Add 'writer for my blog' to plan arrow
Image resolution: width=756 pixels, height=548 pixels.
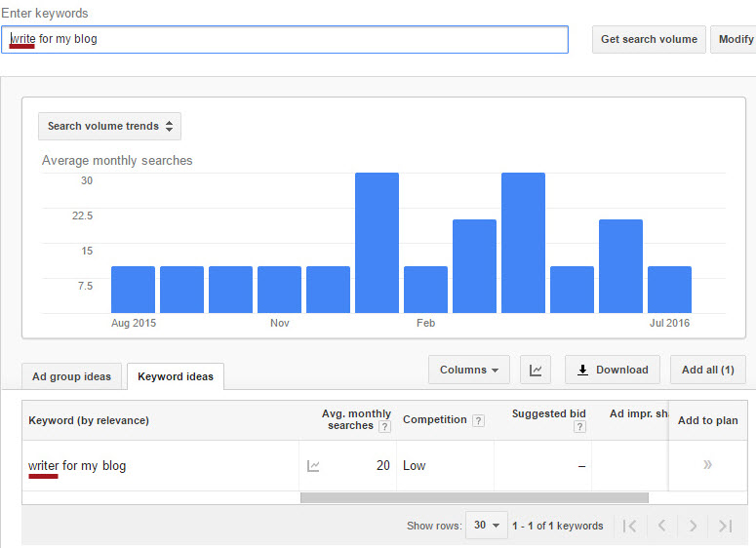click(x=707, y=465)
